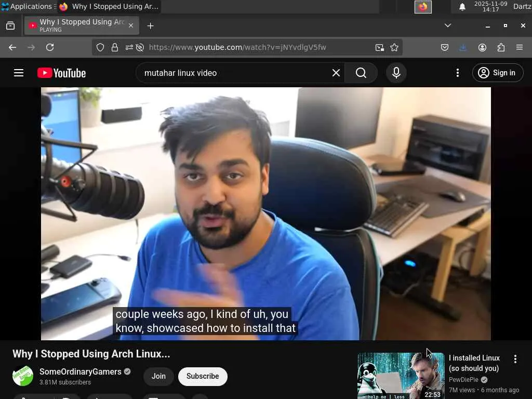The image size is (532, 399).
Task: Open the panel clock showing 14:17
Action: coord(490,6)
